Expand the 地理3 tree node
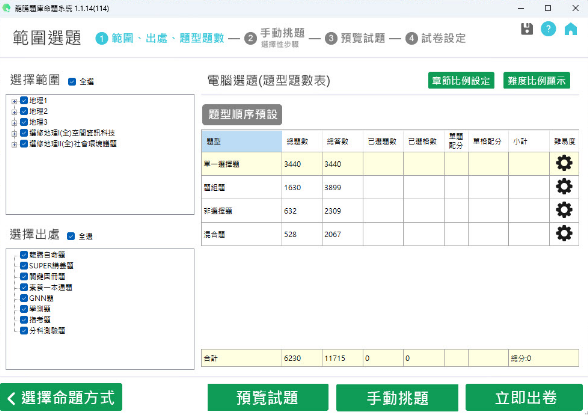This screenshot has width=588, height=415. [x=14, y=123]
